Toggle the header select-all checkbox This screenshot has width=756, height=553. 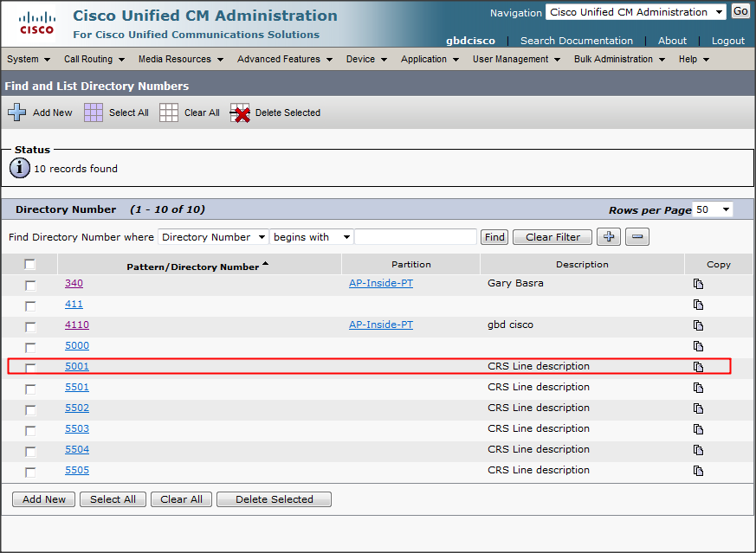[x=30, y=264]
